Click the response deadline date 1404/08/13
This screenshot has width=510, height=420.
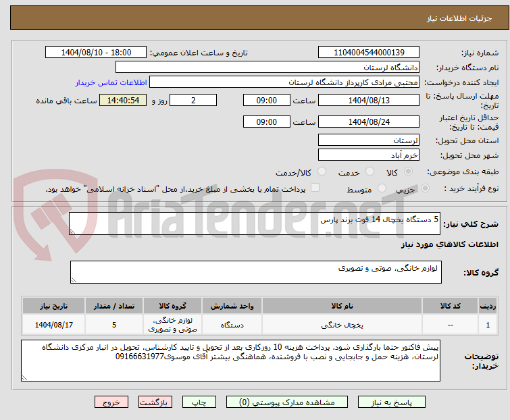369,100
